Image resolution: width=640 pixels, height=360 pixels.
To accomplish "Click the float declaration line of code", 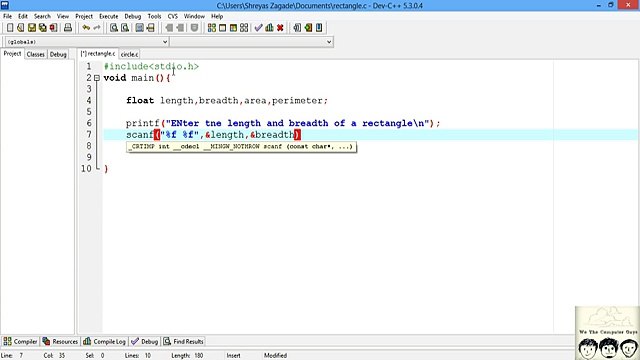I will (227, 100).
